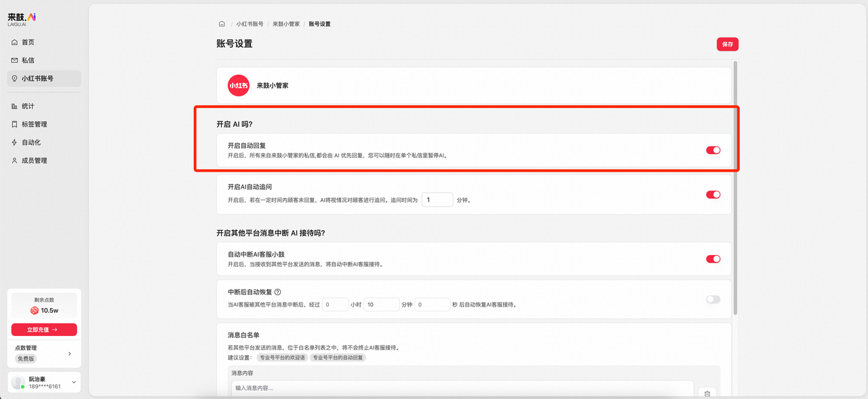
Task: Toggle off 开启AI自动追问
Action: 713,194
